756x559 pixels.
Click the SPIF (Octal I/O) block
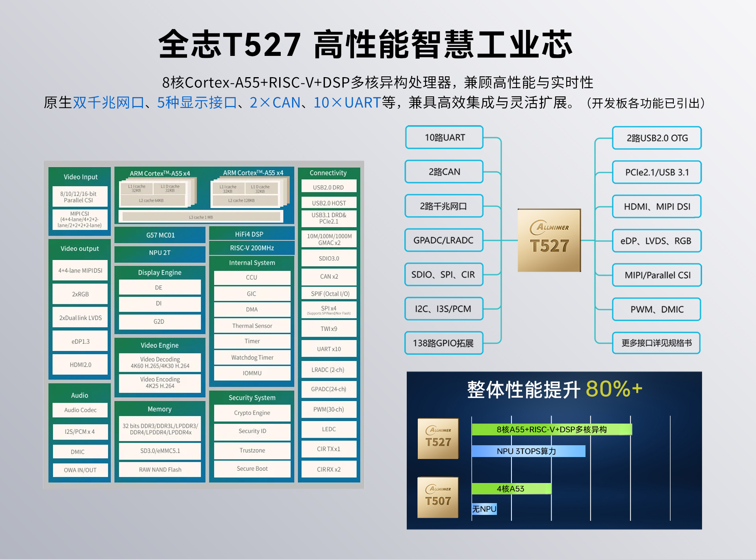pyautogui.click(x=329, y=294)
